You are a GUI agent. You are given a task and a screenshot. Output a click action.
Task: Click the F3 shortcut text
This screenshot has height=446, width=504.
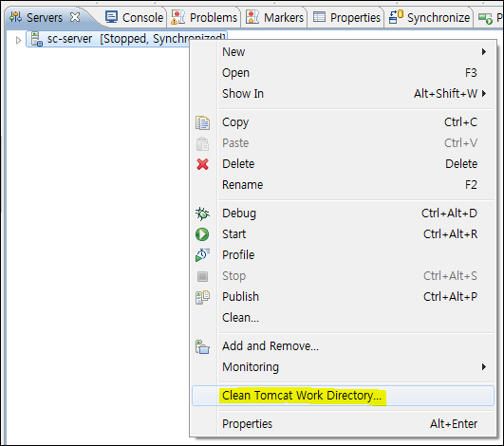point(471,73)
